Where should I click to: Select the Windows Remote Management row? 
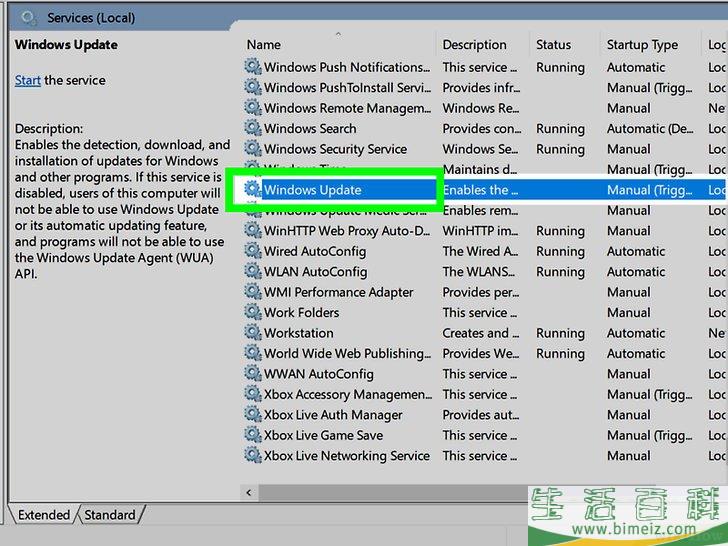pyautogui.click(x=485, y=108)
